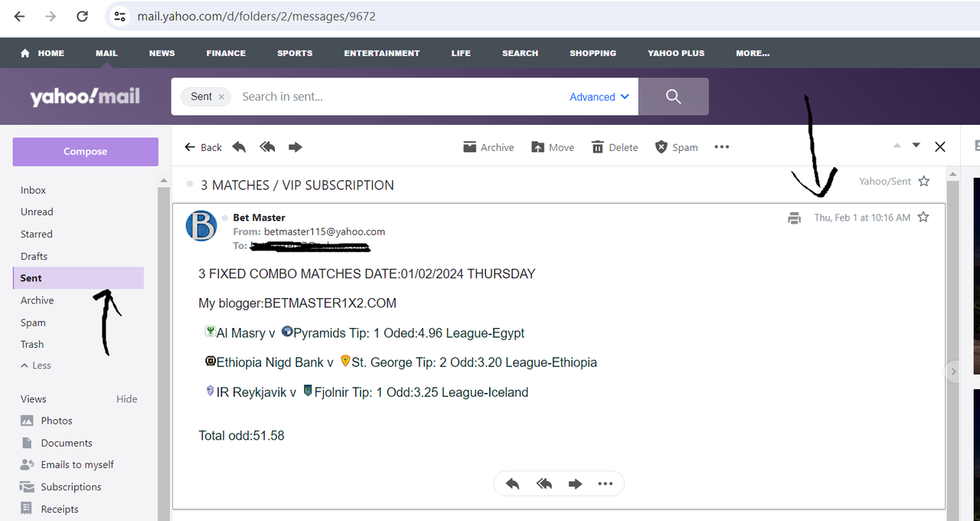Hide the Views section
Image resolution: width=980 pixels, height=521 pixels.
click(127, 399)
